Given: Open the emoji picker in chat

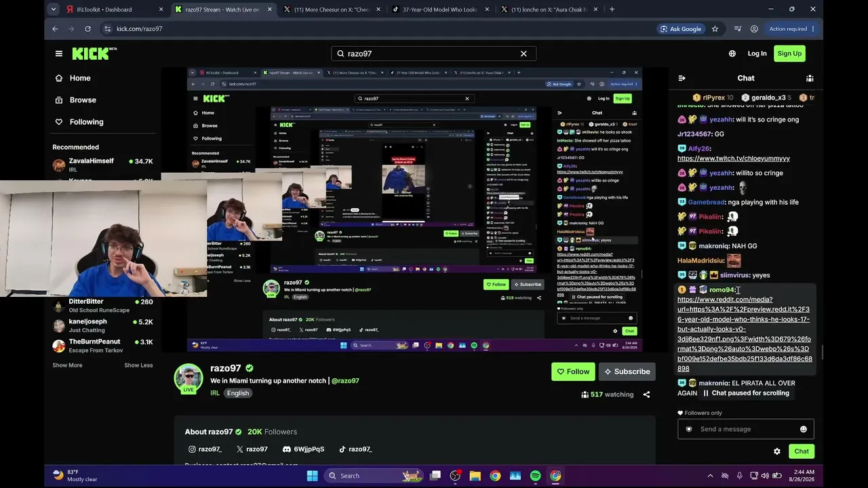Looking at the screenshot, I should pos(804,429).
